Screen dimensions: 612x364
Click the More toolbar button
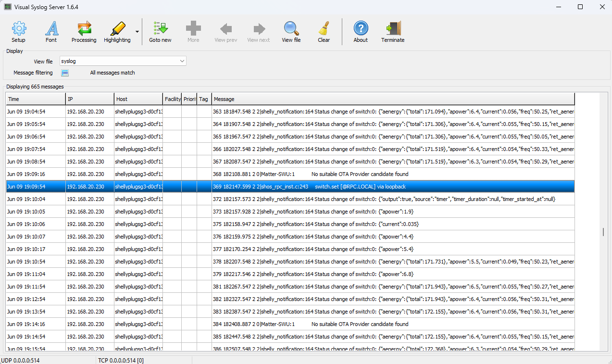tap(193, 32)
